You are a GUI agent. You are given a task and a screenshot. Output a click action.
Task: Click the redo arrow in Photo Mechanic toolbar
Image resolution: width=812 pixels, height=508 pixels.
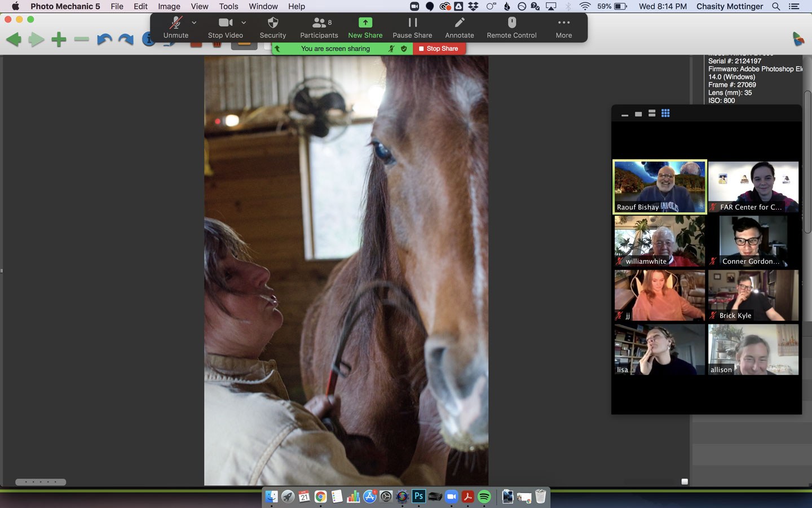coord(125,40)
